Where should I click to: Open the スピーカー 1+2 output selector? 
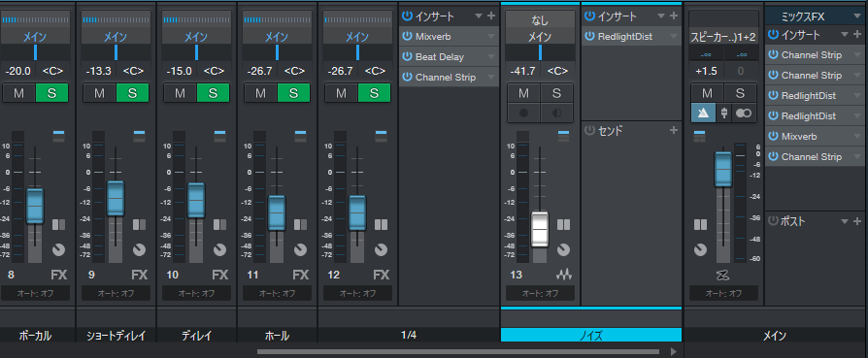(x=723, y=37)
